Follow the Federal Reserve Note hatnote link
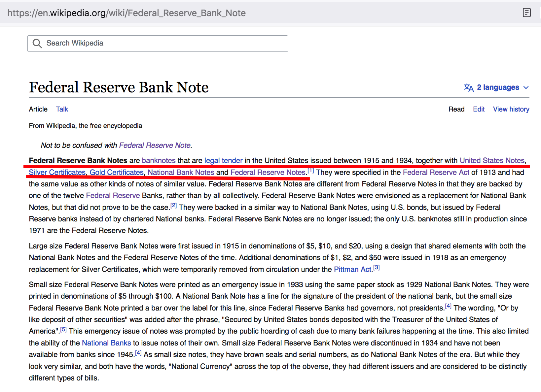Viewport: 541px width, 392px height. (155, 145)
